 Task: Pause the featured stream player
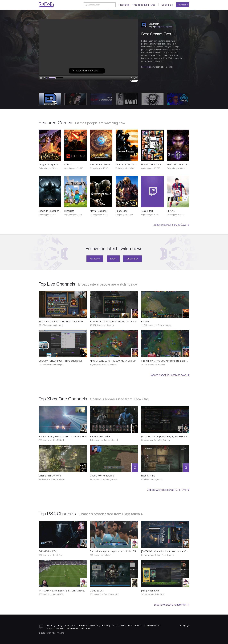click(x=41, y=78)
